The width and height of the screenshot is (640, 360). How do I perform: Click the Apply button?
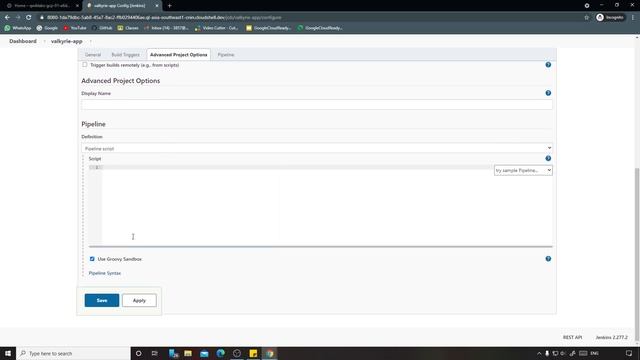(139, 300)
